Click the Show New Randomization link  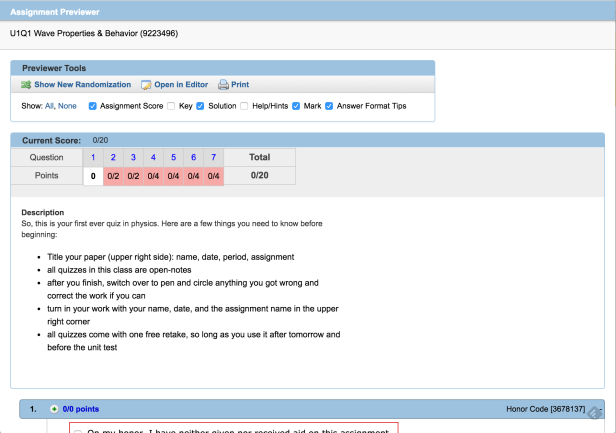(82, 85)
